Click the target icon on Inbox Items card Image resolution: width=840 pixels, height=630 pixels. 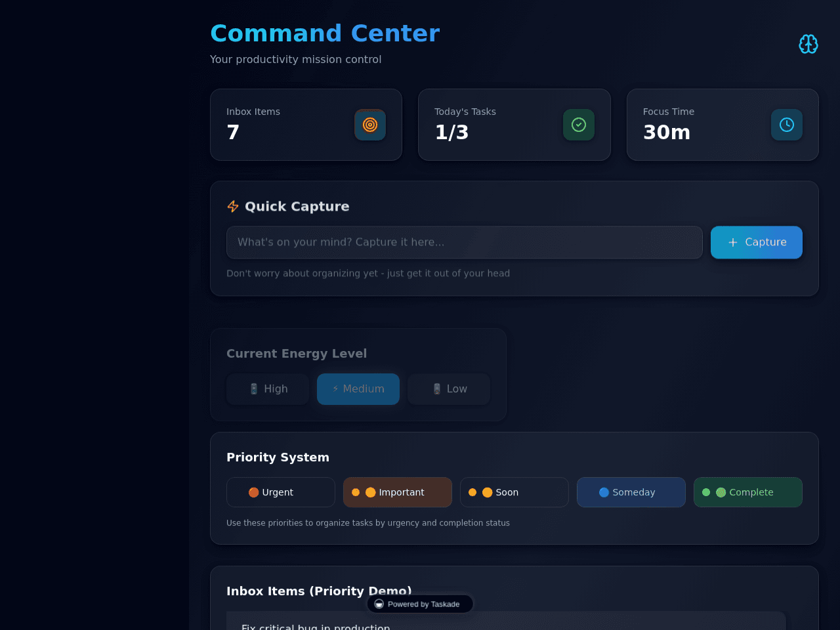pos(370,125)
